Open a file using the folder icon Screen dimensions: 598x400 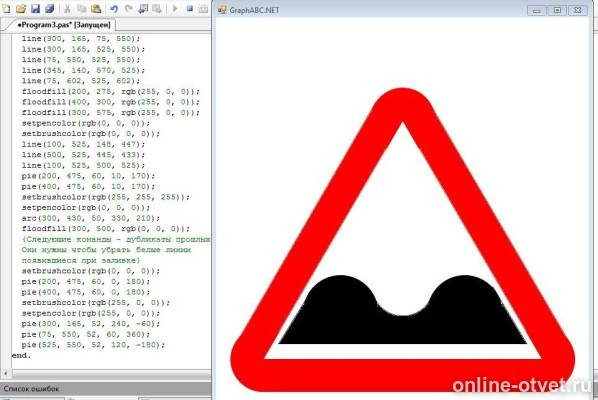21,8
